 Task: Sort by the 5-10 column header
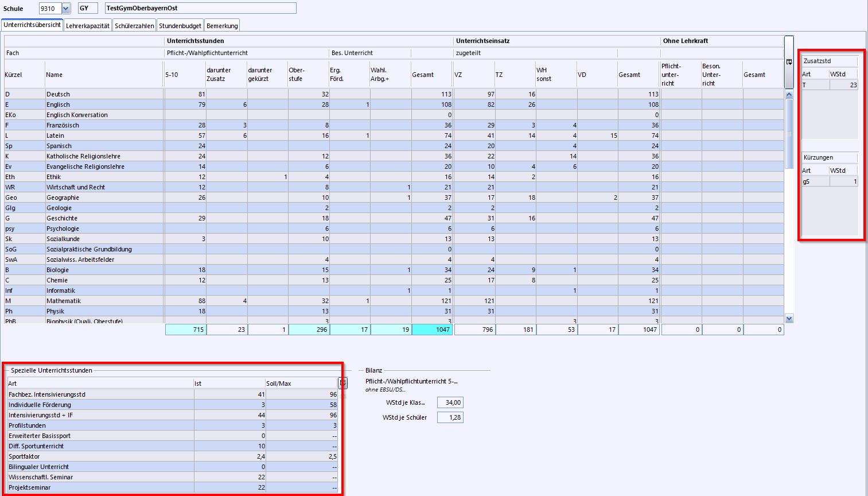click(x=185, y=75)
